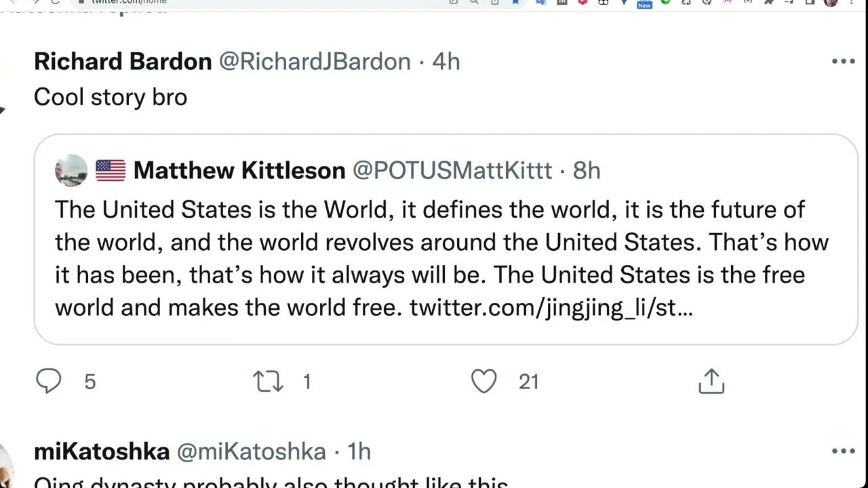Image resolution: width=868 pixels, height=488 pixels.
Task: Click the bookmark star in address bar
Action: point(516,2)
